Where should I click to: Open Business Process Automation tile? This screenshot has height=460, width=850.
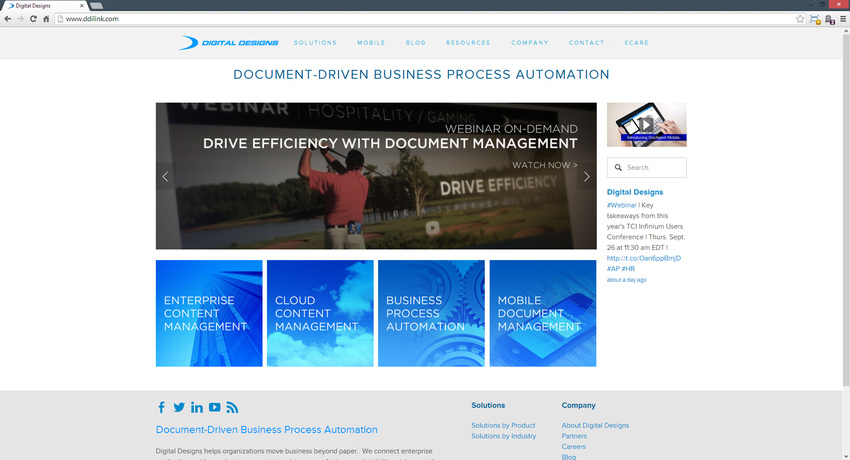point(432,313)
